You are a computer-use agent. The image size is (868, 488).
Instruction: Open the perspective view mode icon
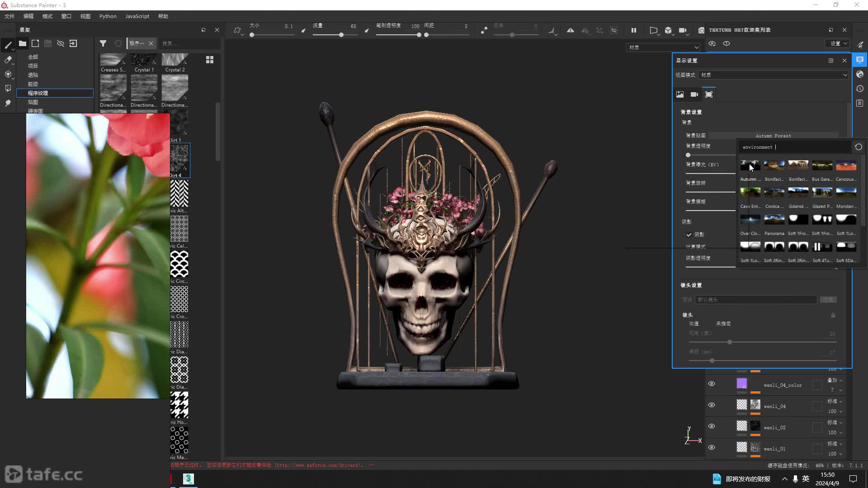pos(653,30)
